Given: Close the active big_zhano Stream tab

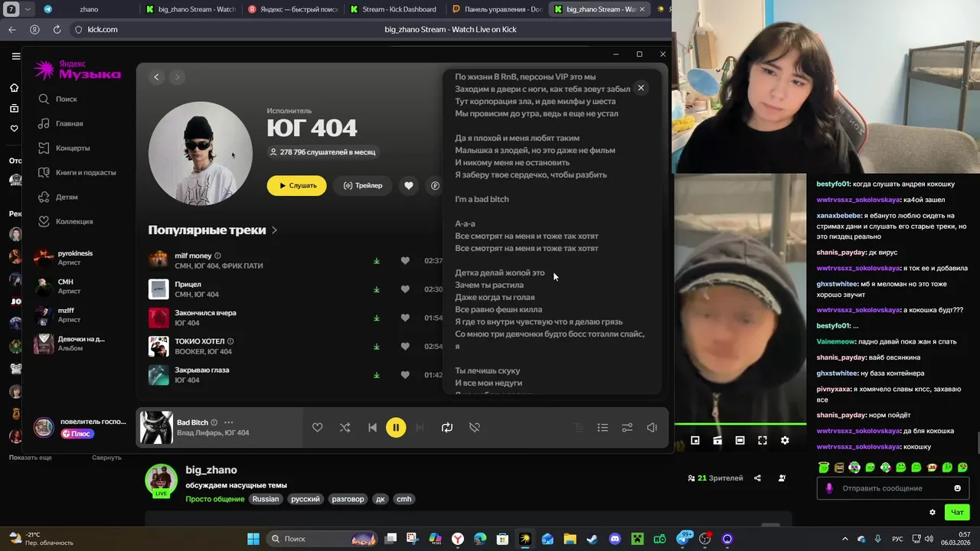Looking at the screenshot, I should (642, 9).
